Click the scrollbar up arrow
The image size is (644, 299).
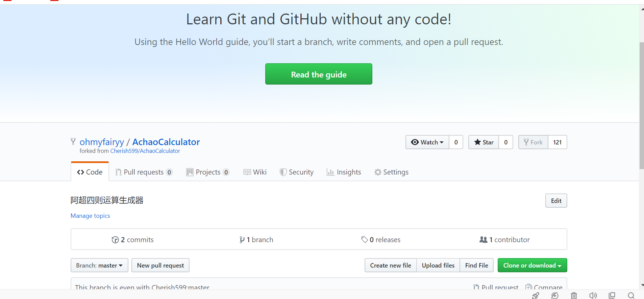click(642, 9)
